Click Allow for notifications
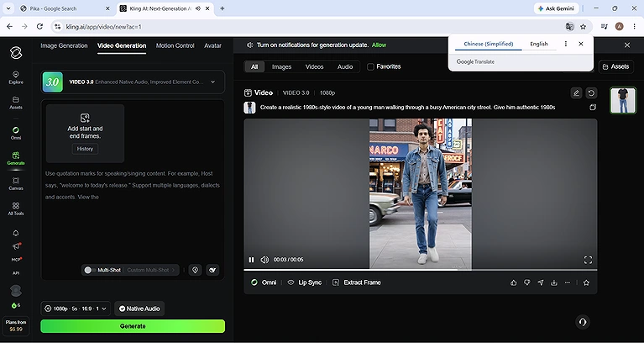The image size is (644, 343). [x=379, y=45]
